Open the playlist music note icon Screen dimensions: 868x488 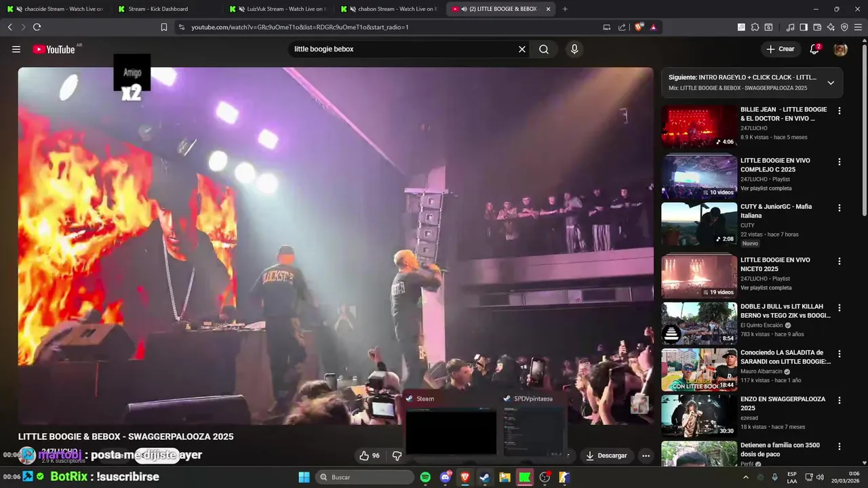[x=790, y=27]
